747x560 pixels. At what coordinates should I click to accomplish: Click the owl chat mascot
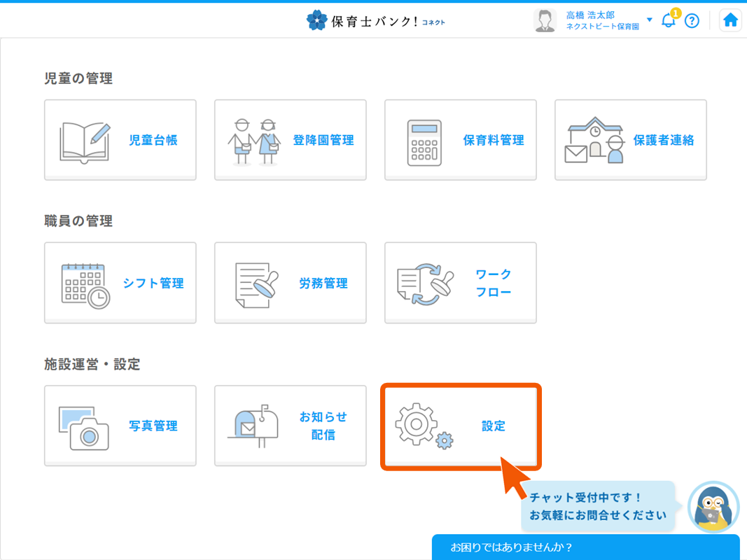tap(713, 507)
